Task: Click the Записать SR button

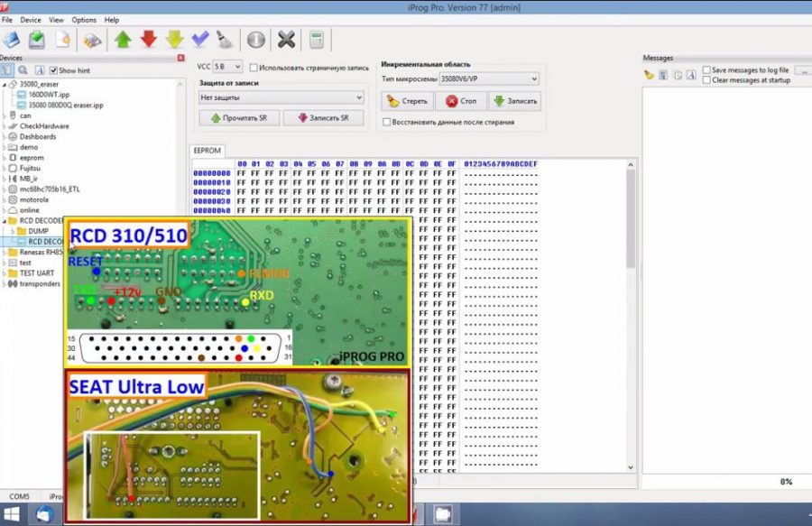Action: [x=324, y=118]
